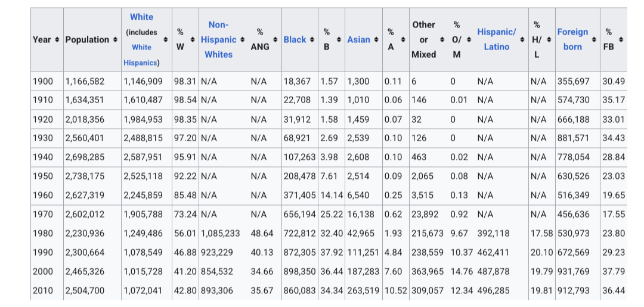Sort by Foreign born column arrows
Screen dimensions: 644x307
tap(595, 39)
